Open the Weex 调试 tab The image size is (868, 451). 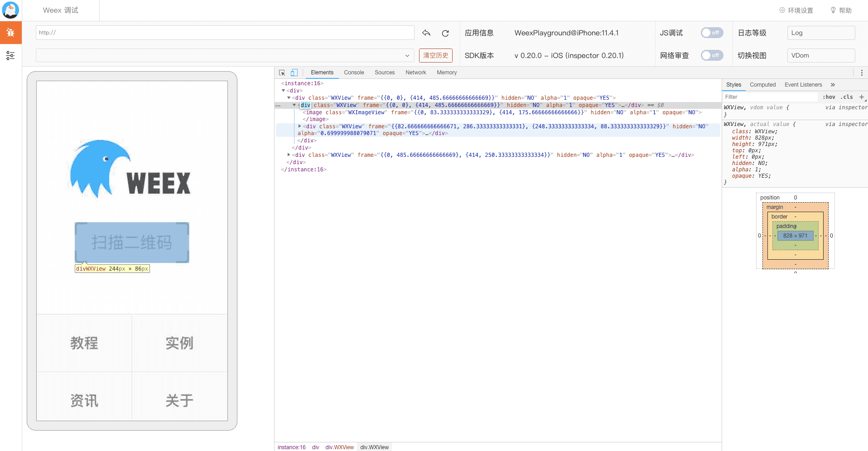61,10
